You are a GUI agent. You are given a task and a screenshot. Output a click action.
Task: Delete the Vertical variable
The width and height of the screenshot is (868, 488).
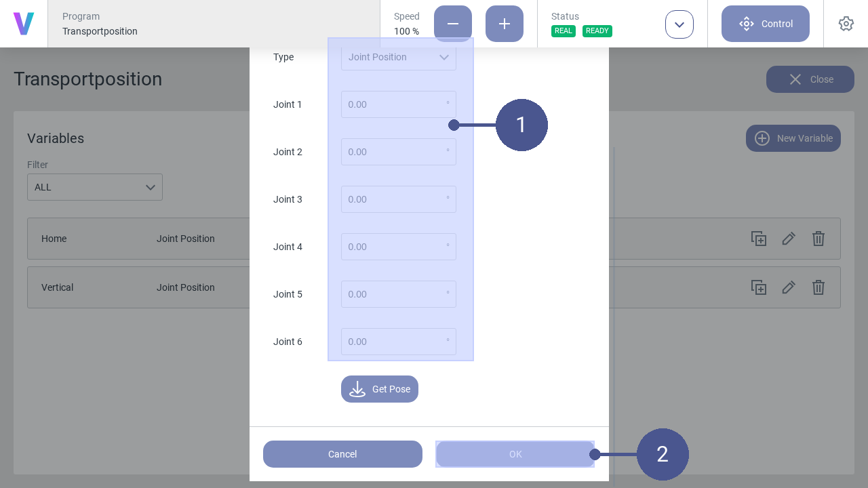click(x=818, y=287)
